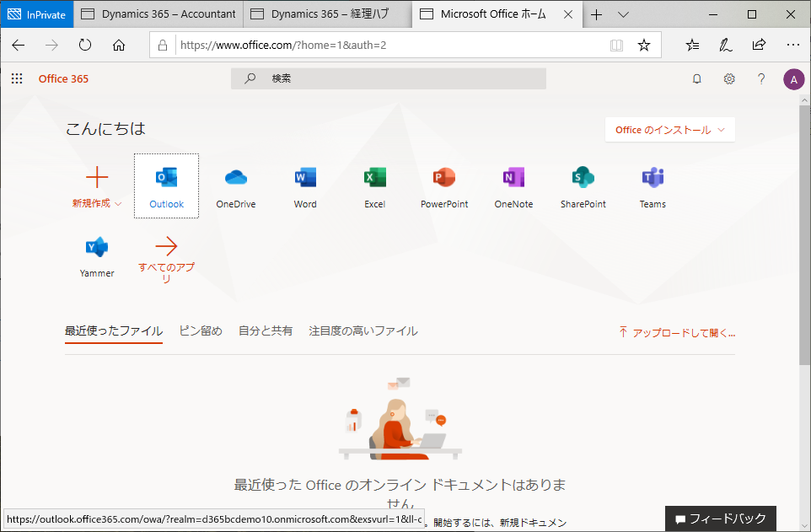Select the ピン留め tab
Viewport: 811px width, 532px height.
pyautogui.click(x=201, y=330)
